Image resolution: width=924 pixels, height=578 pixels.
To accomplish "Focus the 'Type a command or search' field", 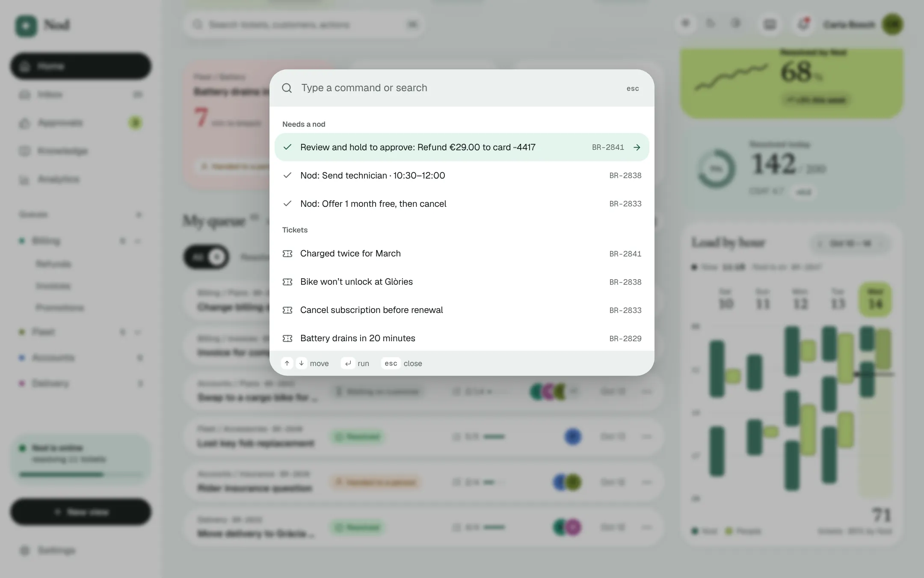I will (458, 88).
